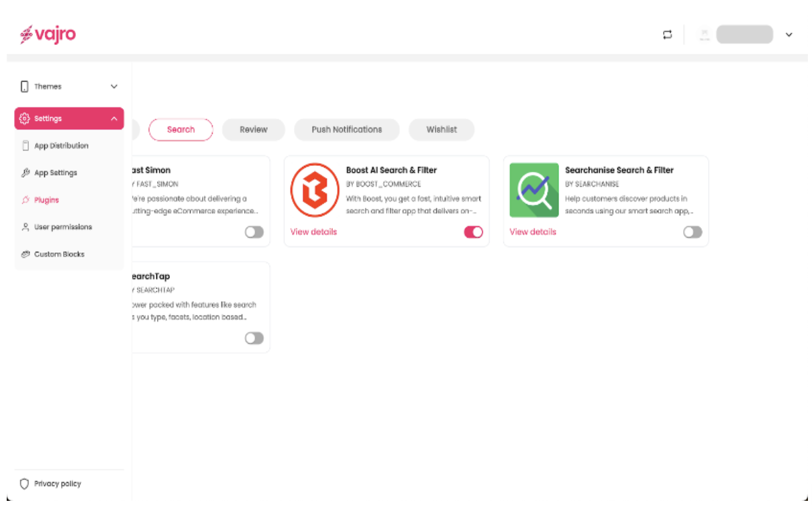View details for Boost AI Search & Filter
The height and width of the screenshot is (521, 812).
pos(313,232)
